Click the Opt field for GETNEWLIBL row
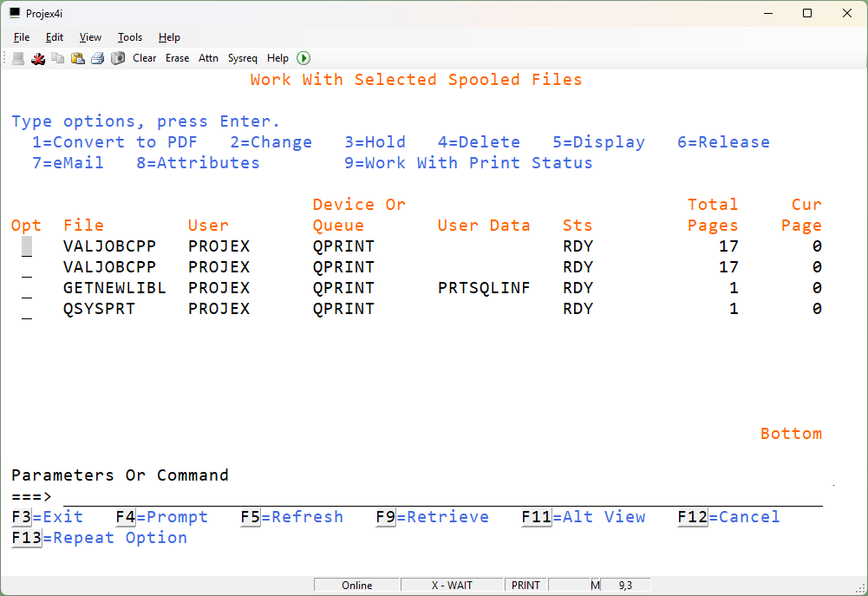This screenshot has height=596, width=868. (27, 289)
